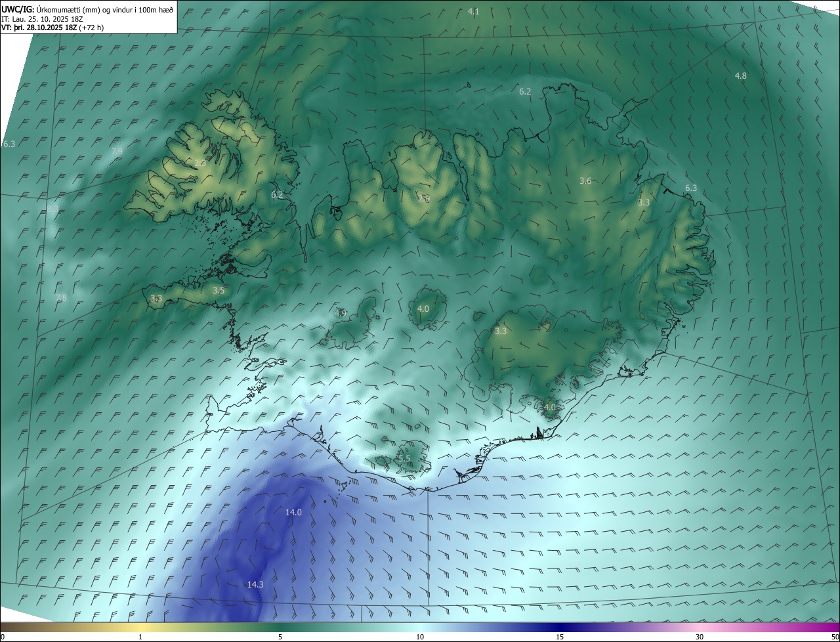Click the 8.3 value off the west coast
Screen dimensions: 840x642
coord(52,209)
